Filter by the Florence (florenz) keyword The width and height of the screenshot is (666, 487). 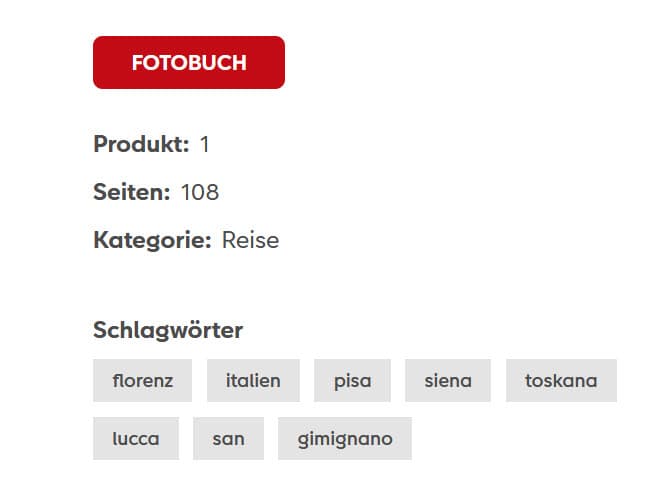(143, 381)
